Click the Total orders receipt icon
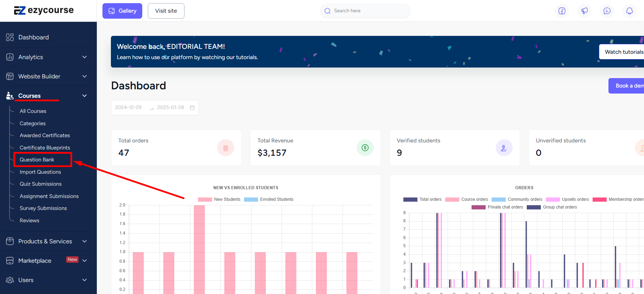The image size is (644, 294). 226,148
